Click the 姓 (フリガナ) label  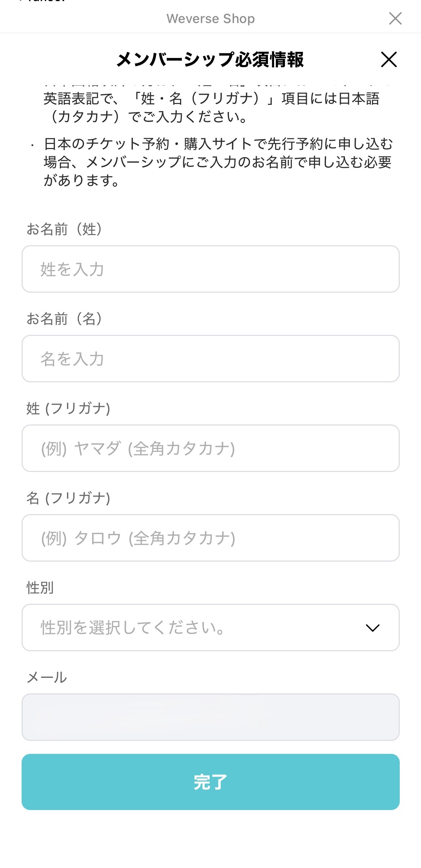tap(68, 409)
